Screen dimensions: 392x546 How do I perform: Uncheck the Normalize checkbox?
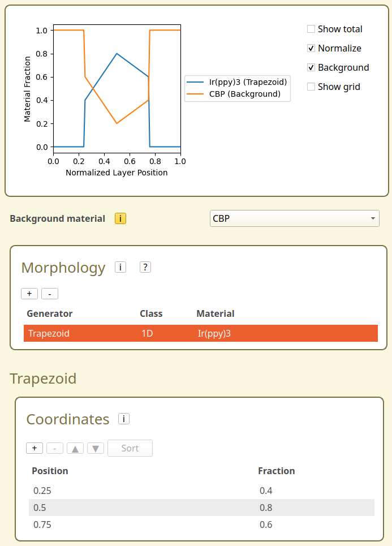[311, 48]
